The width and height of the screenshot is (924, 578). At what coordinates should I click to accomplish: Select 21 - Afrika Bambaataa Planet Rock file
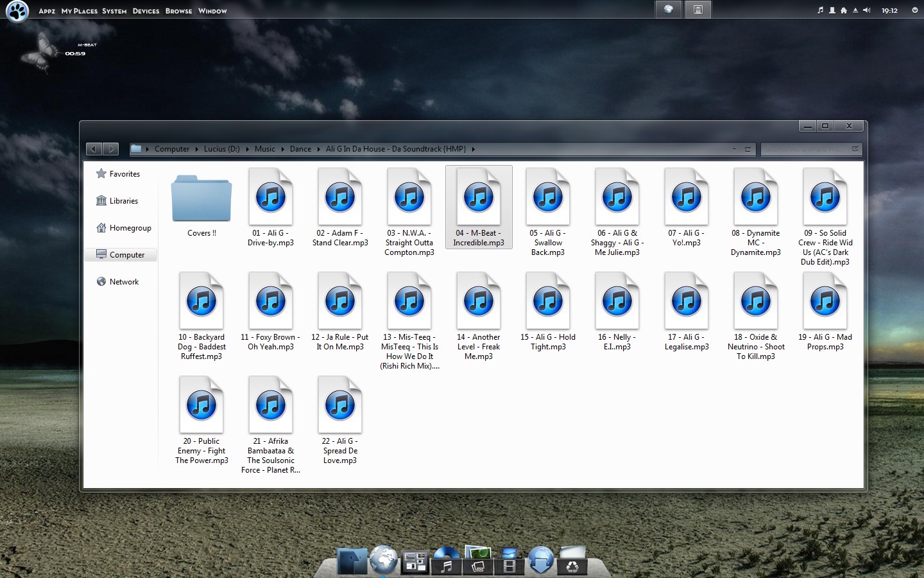pos(271,425)
